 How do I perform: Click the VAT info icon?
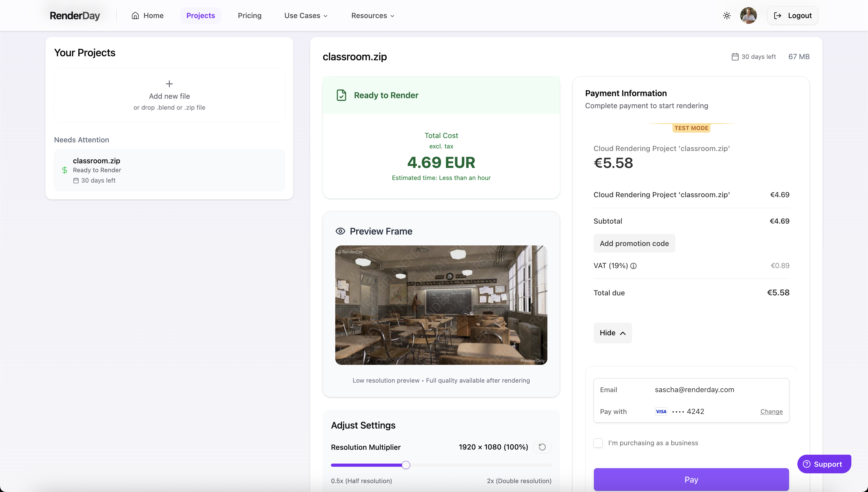633,266
